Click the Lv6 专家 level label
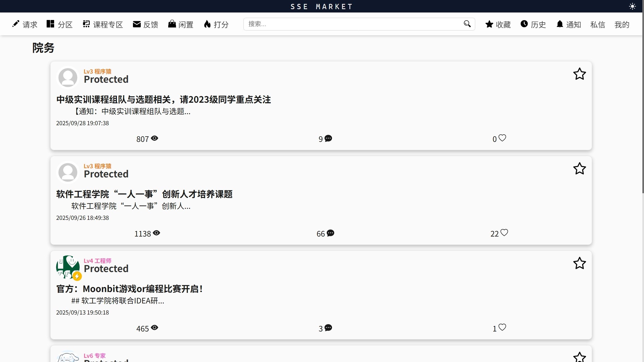This screenshot has width=644, height=362. click(95, 356)
